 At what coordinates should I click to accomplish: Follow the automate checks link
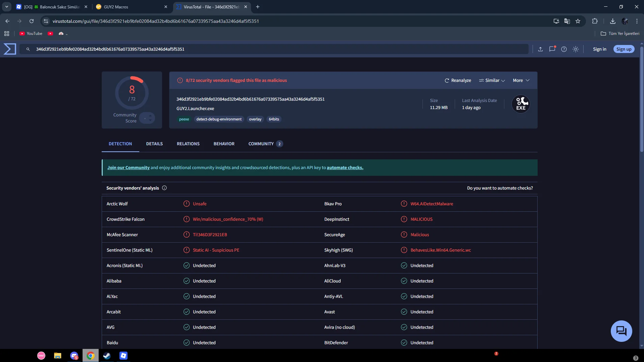(x=345, y=168)
